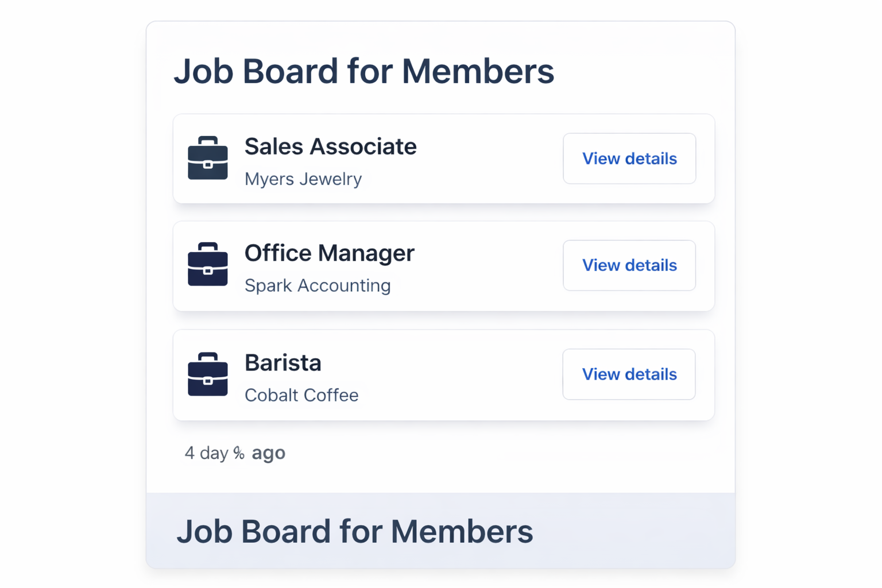Click the Myers Jewelry company name
The width and height of the screenshot is (882, 588).
(x=303, y=179)
